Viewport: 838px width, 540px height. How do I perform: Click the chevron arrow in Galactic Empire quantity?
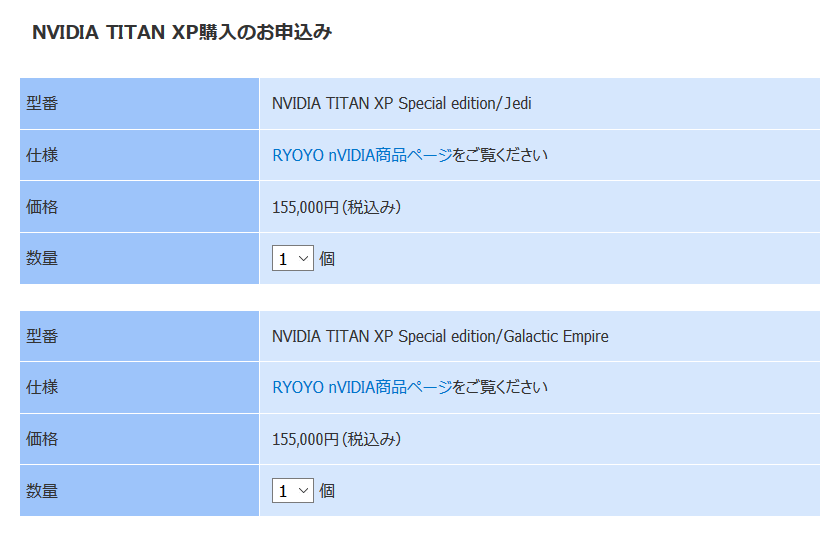(x=304, y=491)
